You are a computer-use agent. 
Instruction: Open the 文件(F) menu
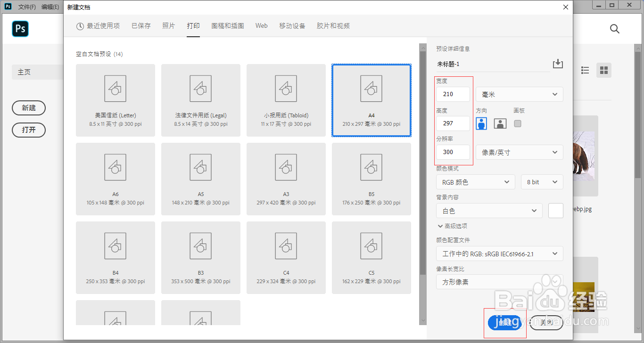[x=26, y=7]
